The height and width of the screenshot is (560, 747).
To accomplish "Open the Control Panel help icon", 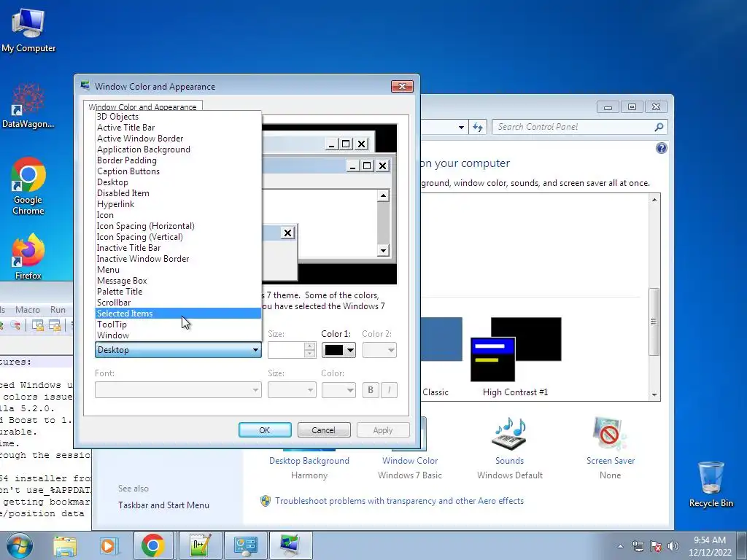I will (661, 148).
